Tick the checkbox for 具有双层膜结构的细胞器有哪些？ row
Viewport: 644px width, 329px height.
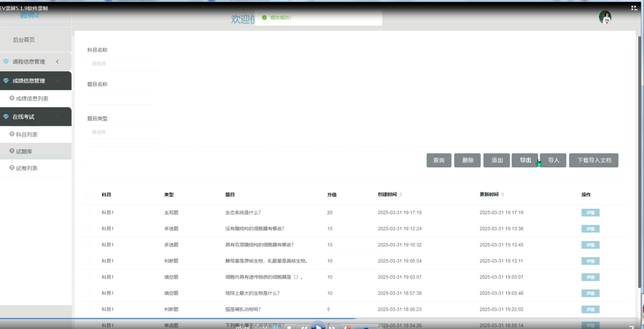click(x=88, y=244)
